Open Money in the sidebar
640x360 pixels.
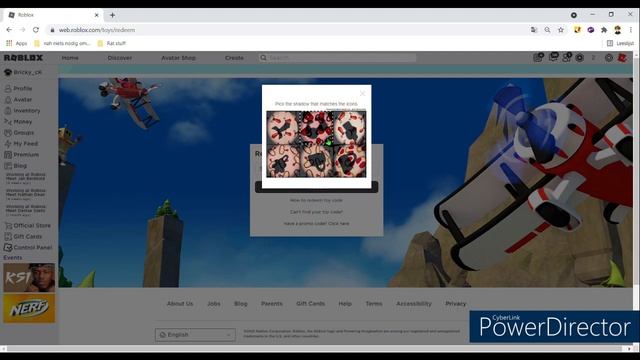[18, 122]
